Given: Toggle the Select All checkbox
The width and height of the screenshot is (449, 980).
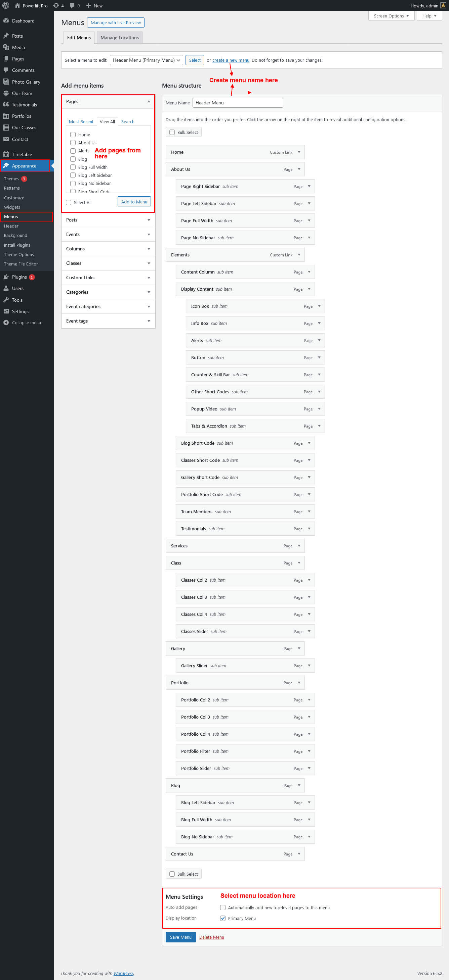Looking at the screenshot, I should click(x=69, y=202).
